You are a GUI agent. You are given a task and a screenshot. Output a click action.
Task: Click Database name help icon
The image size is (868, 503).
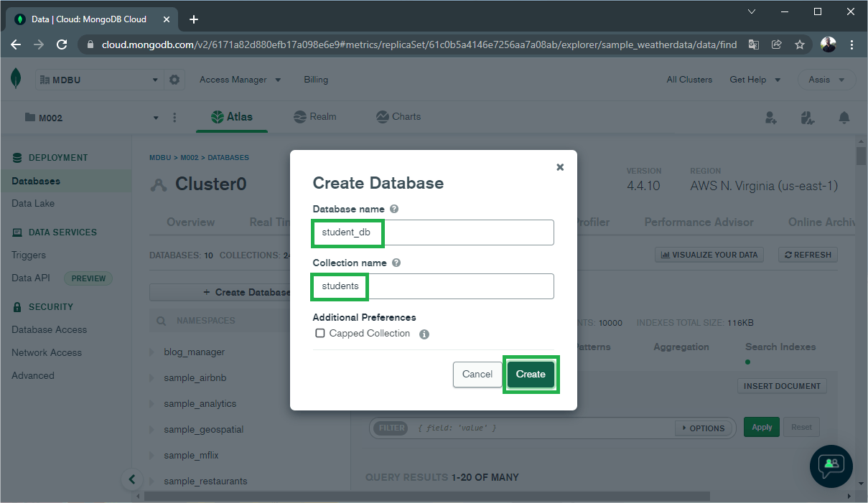click(394, 209)
